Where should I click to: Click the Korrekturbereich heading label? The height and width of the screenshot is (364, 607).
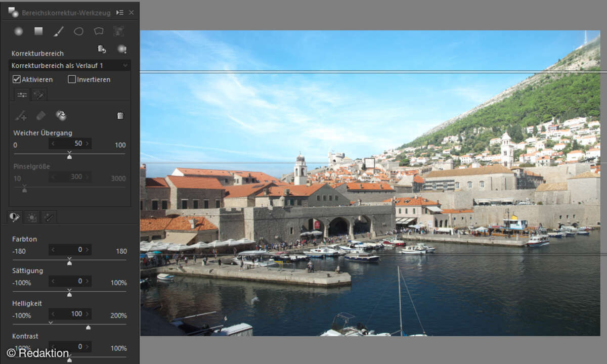pyautogui.click(x=37, y=53)
